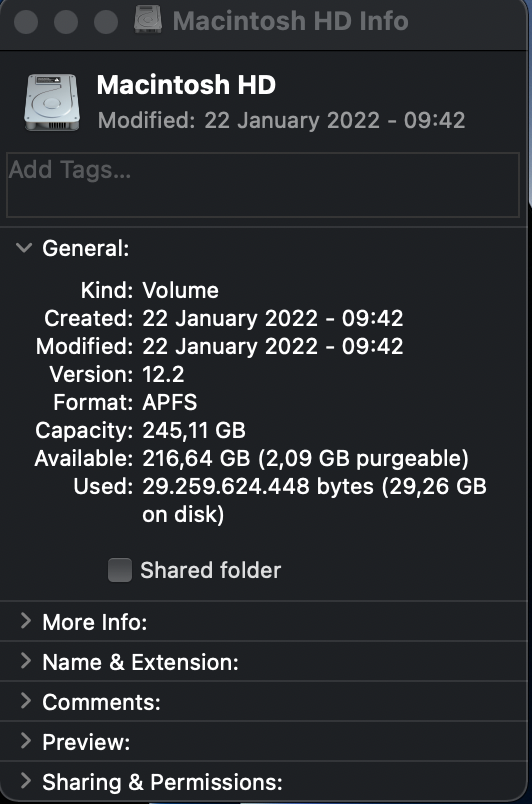Click into the Add Tags field

click(x=263, y=185)
